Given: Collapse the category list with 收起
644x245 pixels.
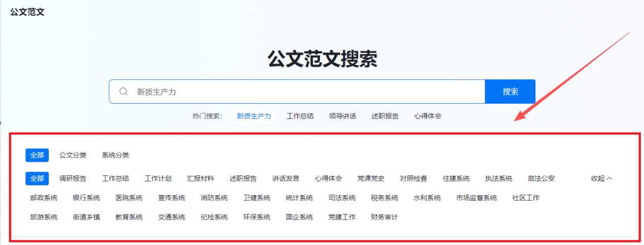Looking at the screenshot, I should coord(601,178).
